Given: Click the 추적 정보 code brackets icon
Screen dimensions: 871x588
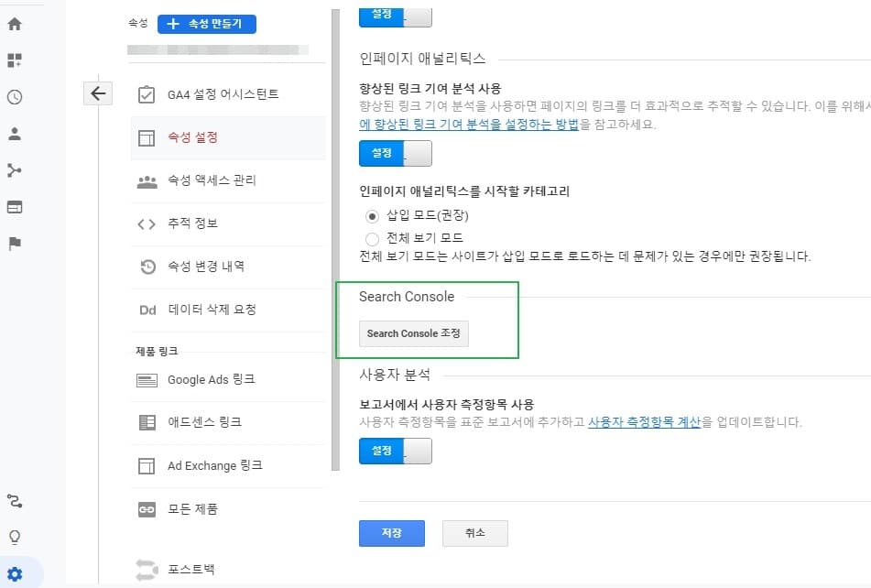Looking at the screenshot, I should 147,223.
